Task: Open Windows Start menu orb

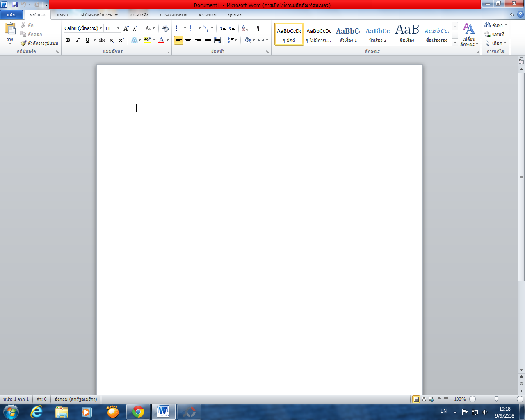Action: click(x=11, y=412)
